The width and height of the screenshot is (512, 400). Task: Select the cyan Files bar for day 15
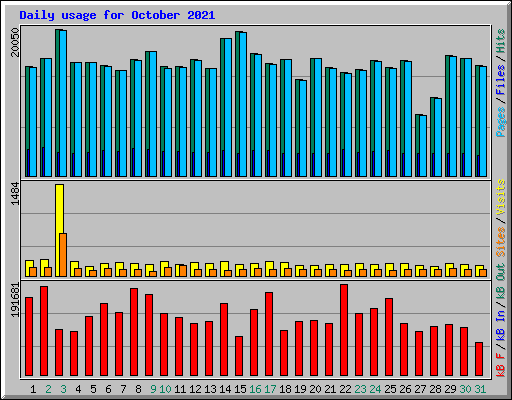coord(243,104)
